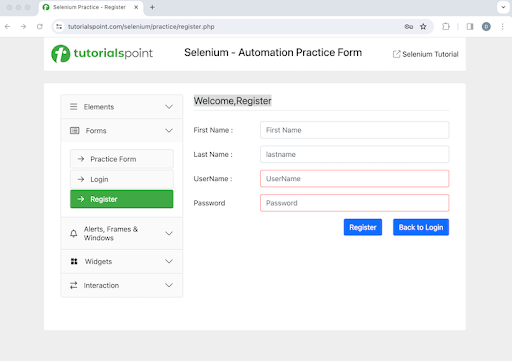Click the blue Register button
Screen dimensions: 512x361
pos(363,227)
